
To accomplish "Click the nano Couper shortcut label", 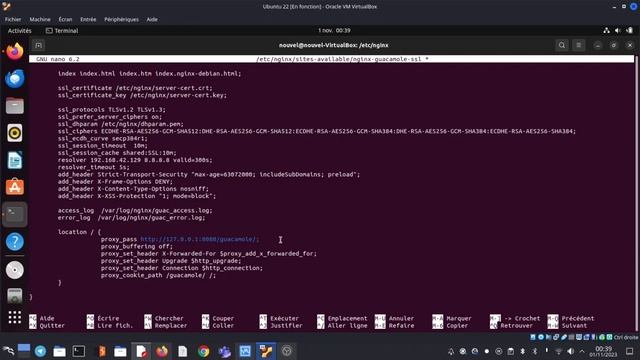I will tap(223, 318).
